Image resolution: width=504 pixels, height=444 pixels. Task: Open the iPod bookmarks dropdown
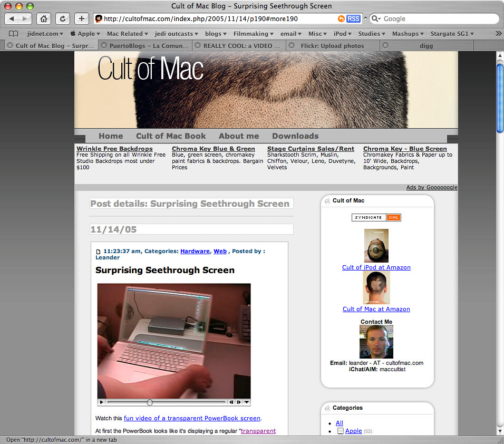click(x=343, y=34)
